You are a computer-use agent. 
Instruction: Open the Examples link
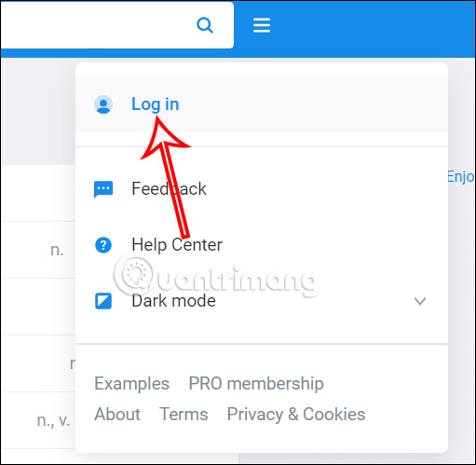click(131, 384)
